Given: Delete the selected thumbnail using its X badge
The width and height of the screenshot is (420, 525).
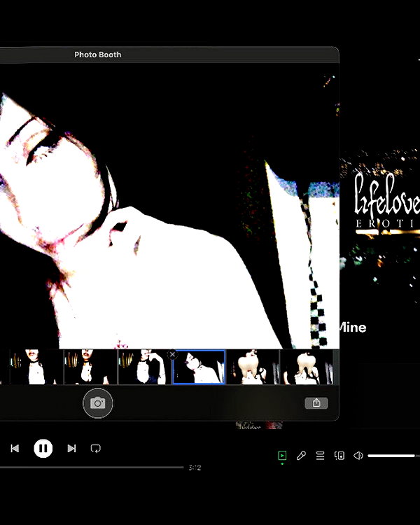Looking at the screenshot, I should tap(172, 354).
